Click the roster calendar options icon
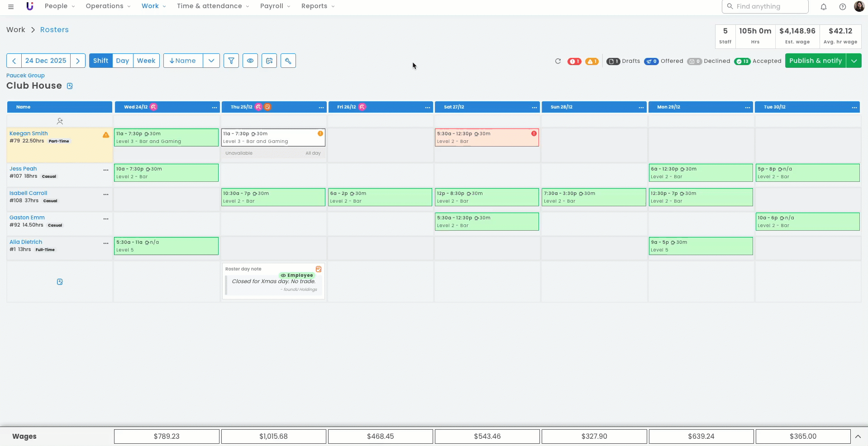868x446 pixels. (269, 61)
